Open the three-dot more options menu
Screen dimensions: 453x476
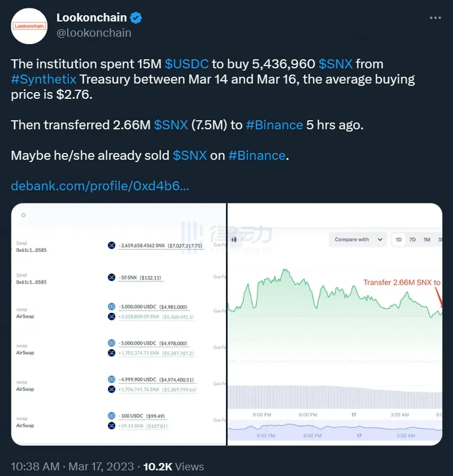[x=435, y=18]
